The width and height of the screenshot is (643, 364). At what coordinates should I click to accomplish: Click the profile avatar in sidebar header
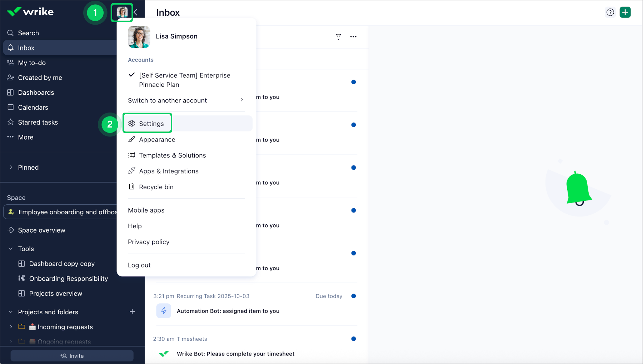122,13
